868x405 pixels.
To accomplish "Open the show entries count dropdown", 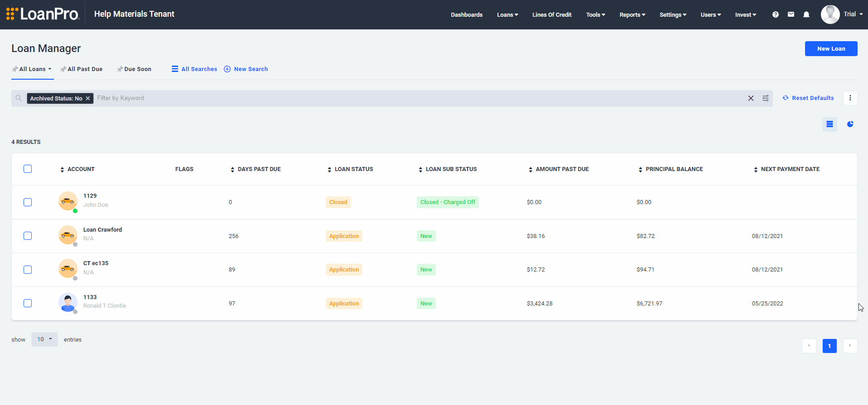I will (44, 339).
